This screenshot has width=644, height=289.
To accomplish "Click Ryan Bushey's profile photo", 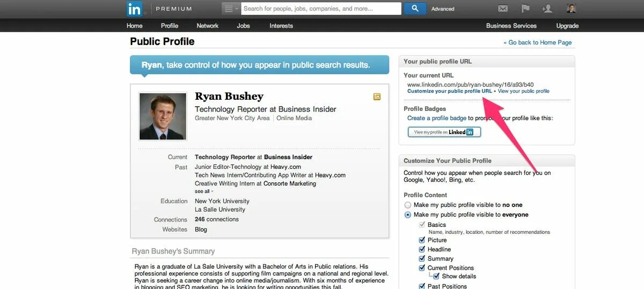I will tap(163, 116).
